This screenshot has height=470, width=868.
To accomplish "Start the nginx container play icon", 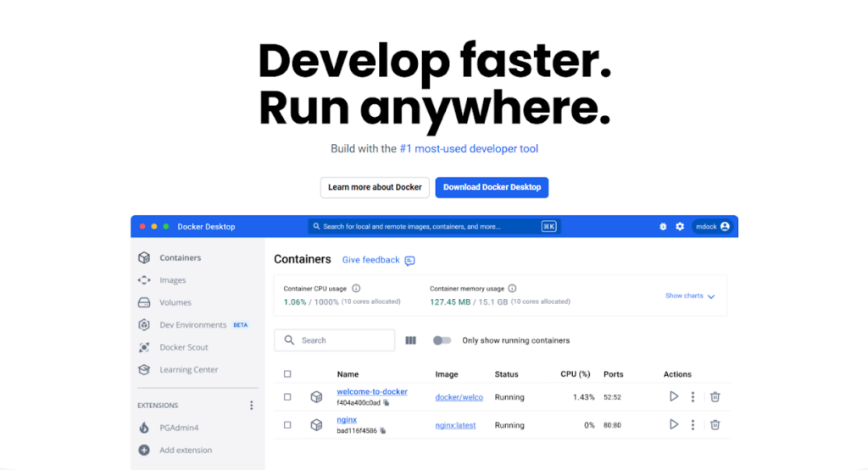I will 674,424.
